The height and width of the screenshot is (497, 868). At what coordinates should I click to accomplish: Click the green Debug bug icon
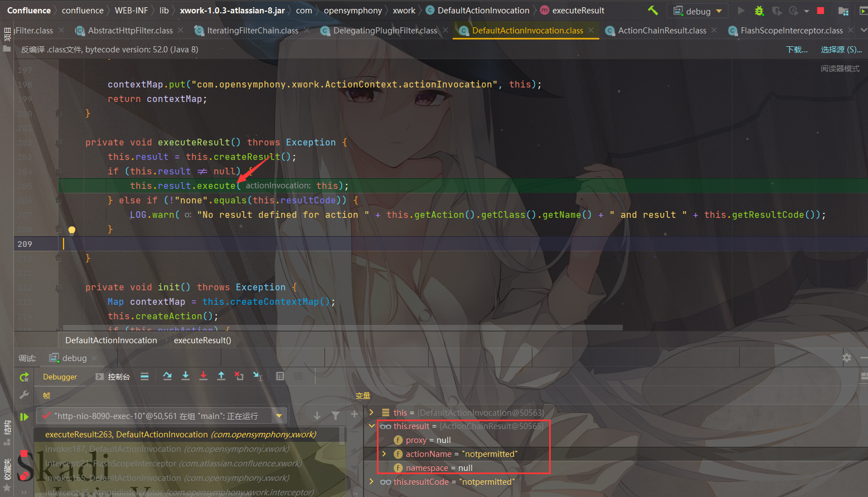(x=759, y=11)
